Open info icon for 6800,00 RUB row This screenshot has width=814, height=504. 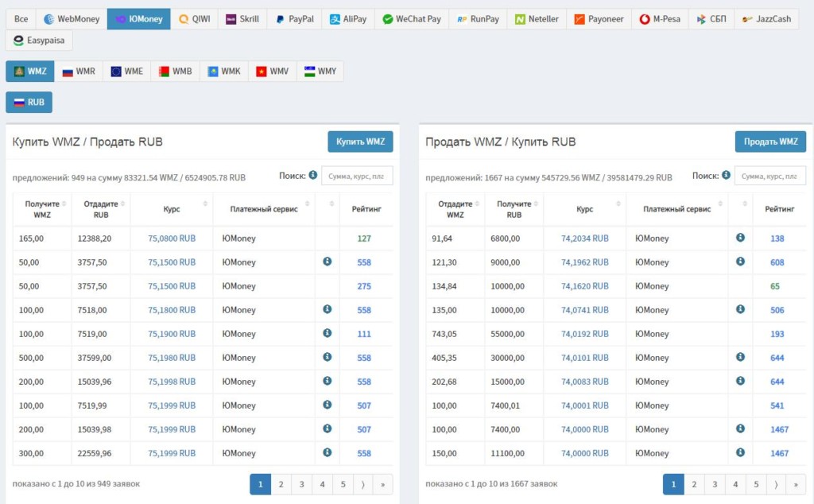tap(740, 237)
